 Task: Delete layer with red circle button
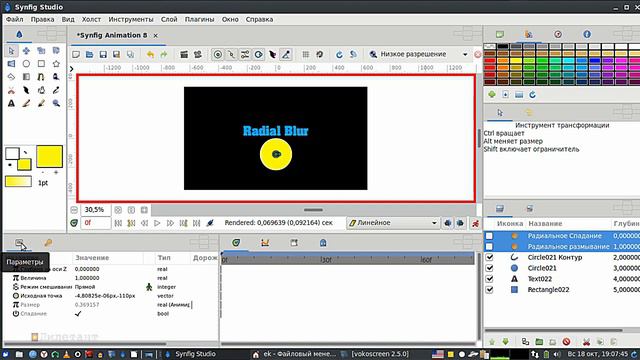566,342
